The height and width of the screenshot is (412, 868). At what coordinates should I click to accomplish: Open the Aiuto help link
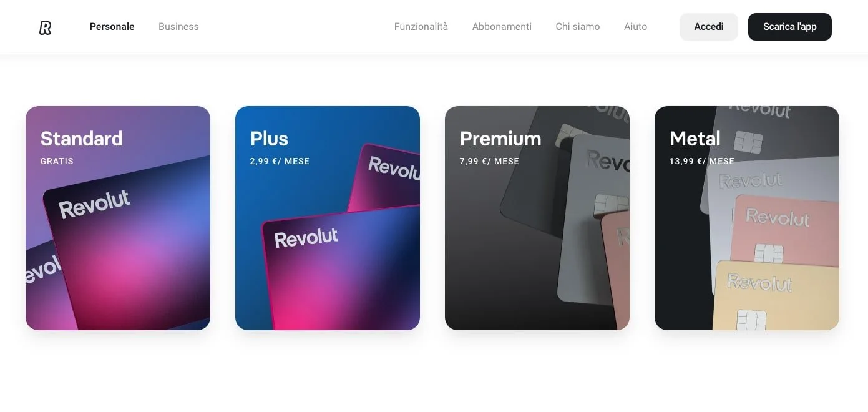[x=635, y=27]
